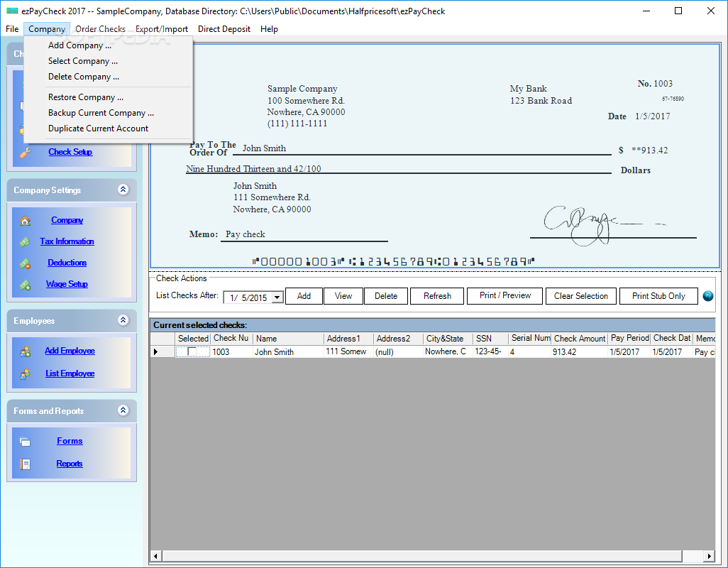Open the Company settings link
Viewport: 728px width, 568px height.
pos(67,220)
